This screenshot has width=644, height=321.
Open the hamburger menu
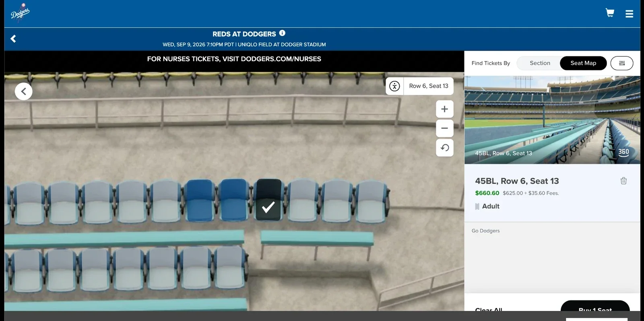[x=630, y=14]
